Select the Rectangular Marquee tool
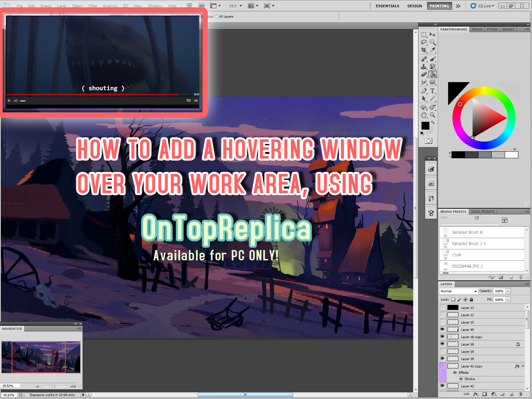532x399 pixels. [424, 35]
